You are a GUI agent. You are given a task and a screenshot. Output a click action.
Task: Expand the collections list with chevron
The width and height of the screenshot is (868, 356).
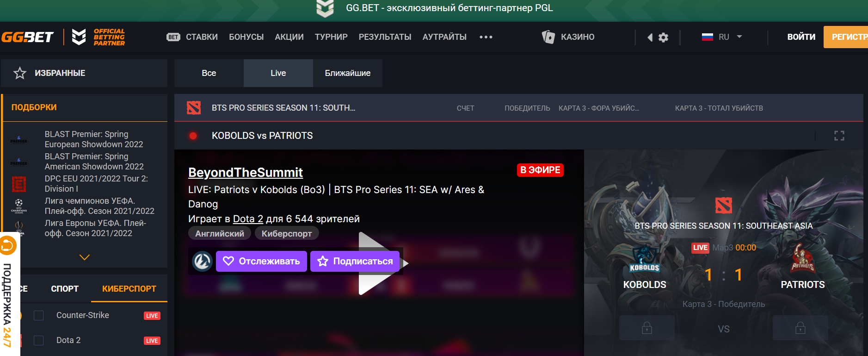(84, 257)
